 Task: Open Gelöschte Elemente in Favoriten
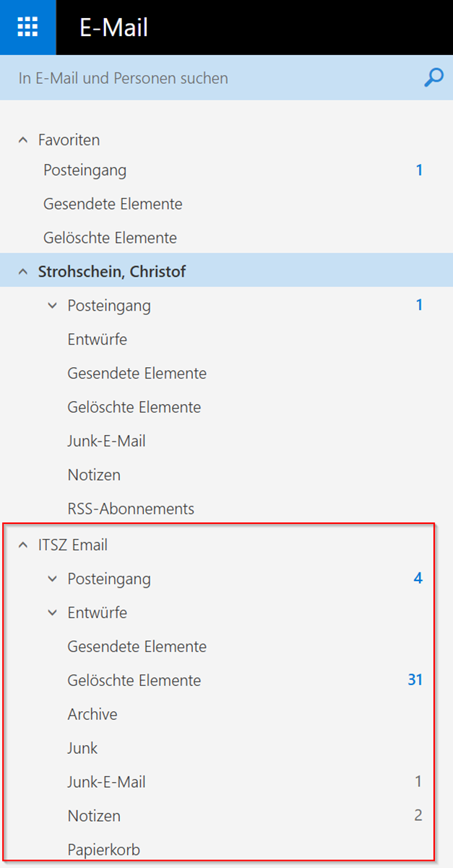click(x=110, y=238)
